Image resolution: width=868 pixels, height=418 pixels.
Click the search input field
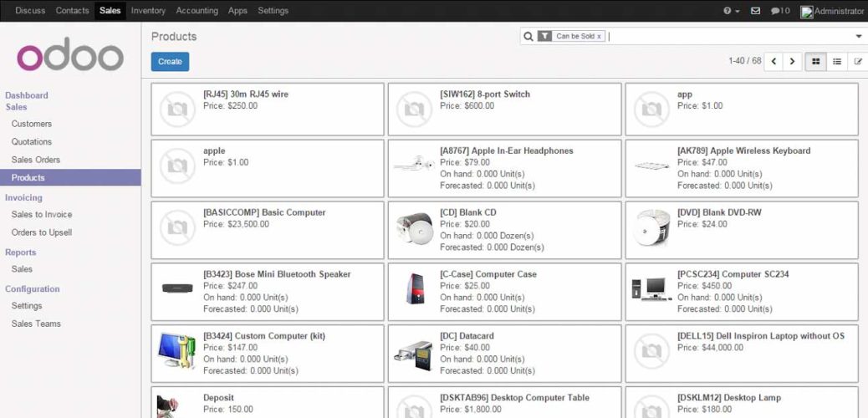tap(731, 37)
